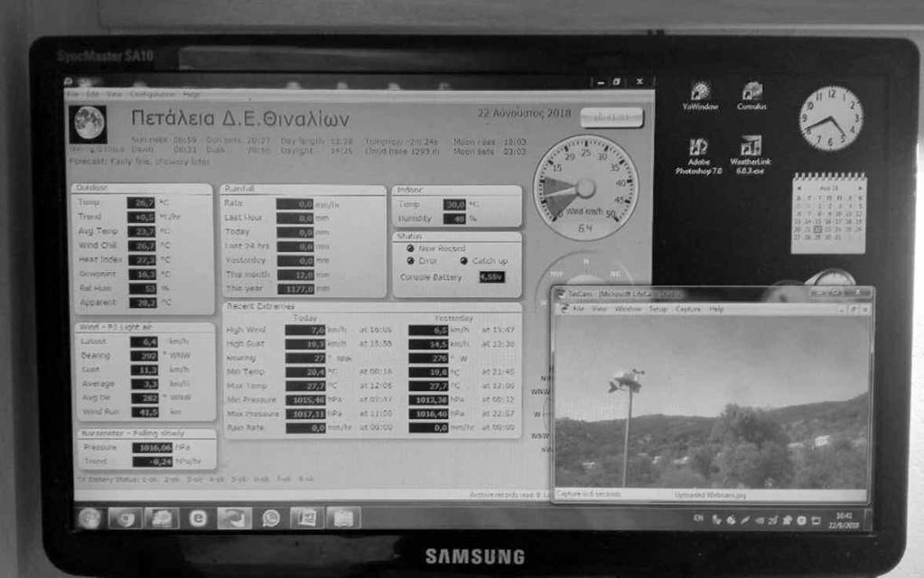Click the time display button beside the date
Screen dimensions: 924x578
point(611,117)
